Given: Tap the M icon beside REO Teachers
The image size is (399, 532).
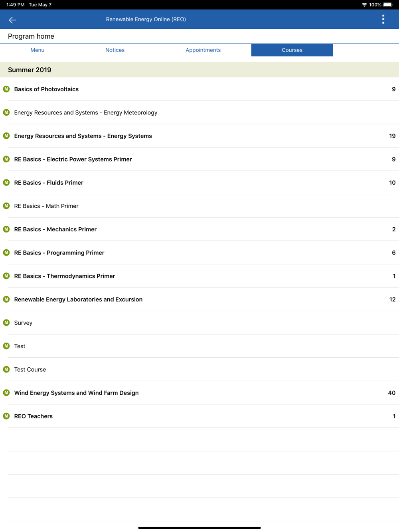Looking at the screenshot, I should coord(6,416).
